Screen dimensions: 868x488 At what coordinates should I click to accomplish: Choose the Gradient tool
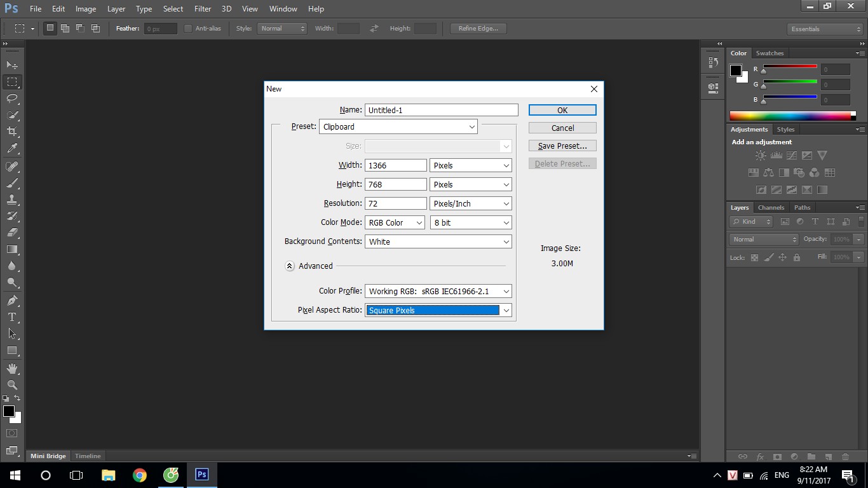(12, 249)
